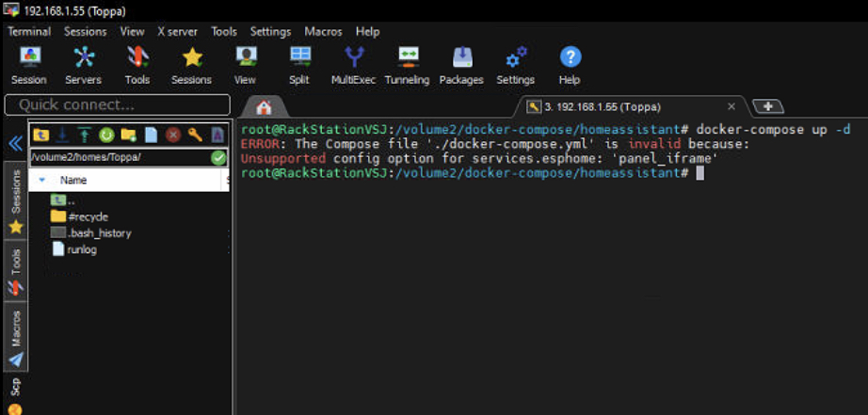Open the X server menu
This screenshot has height=415, width=868.
[x=177, y=31]
